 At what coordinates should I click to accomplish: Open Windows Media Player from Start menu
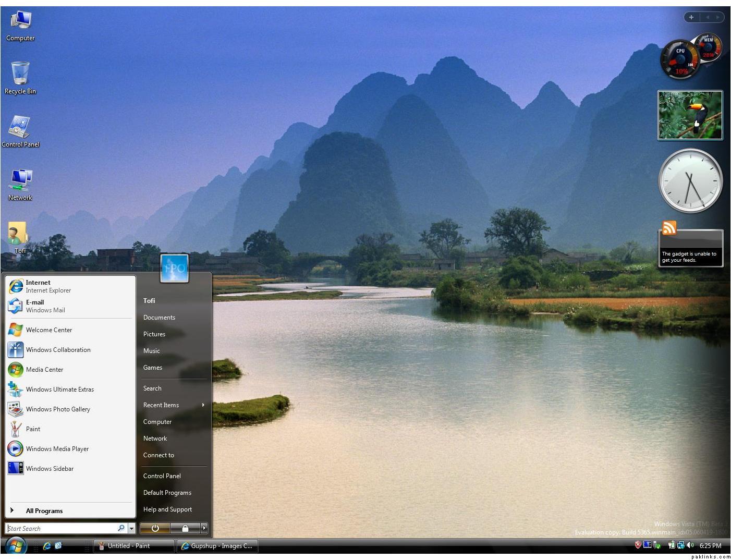click(x=57, y=448)
